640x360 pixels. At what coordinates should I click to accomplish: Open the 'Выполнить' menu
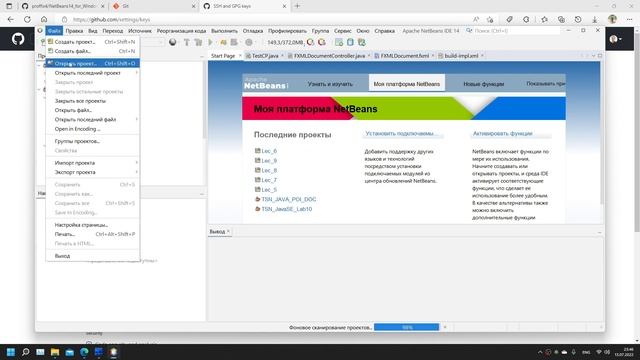coord(224,31)
